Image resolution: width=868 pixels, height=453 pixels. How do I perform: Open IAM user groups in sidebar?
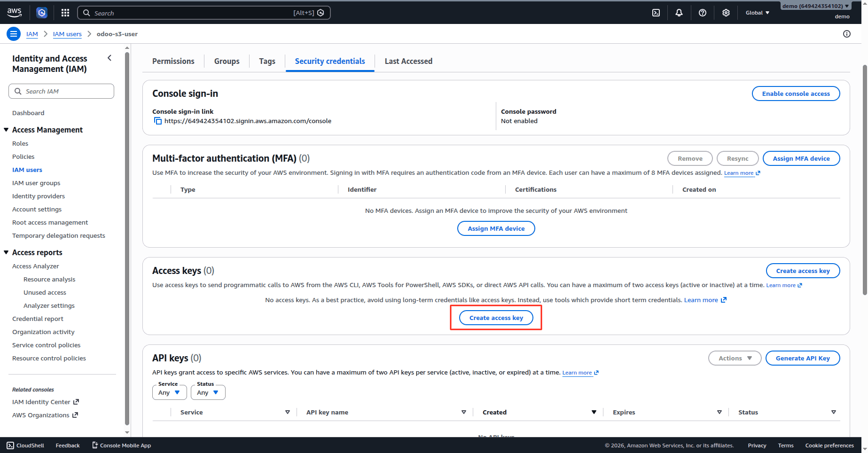36,183
